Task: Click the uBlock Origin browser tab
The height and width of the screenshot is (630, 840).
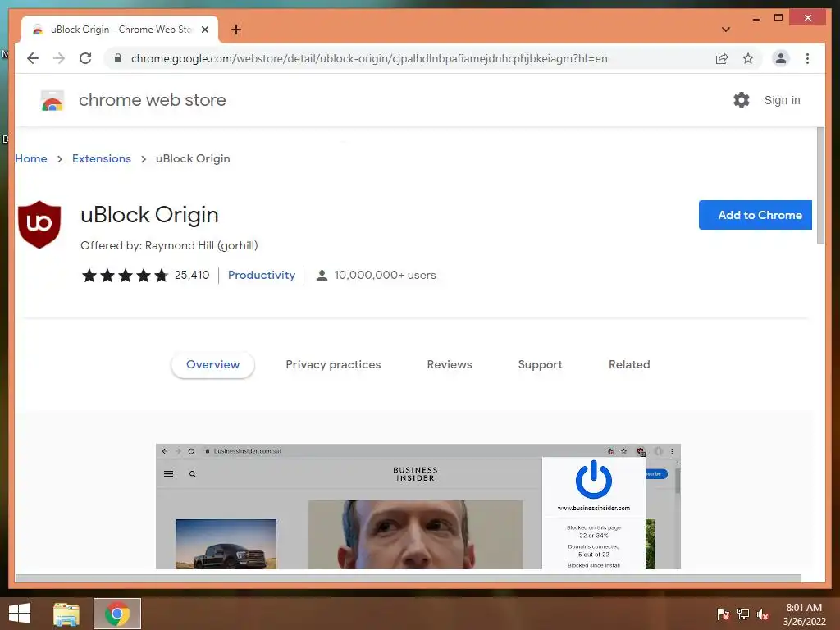Action: coord(120,30)
